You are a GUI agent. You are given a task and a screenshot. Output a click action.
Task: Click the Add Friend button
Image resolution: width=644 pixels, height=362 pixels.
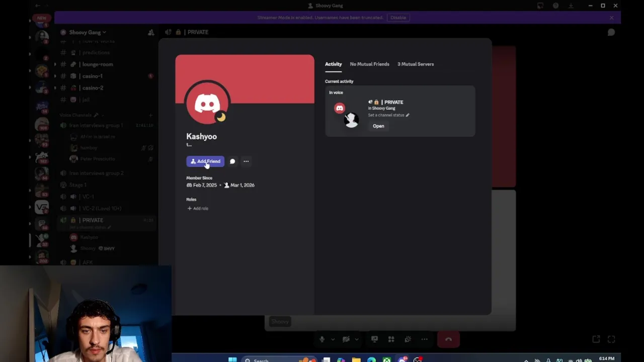(205, 161)
